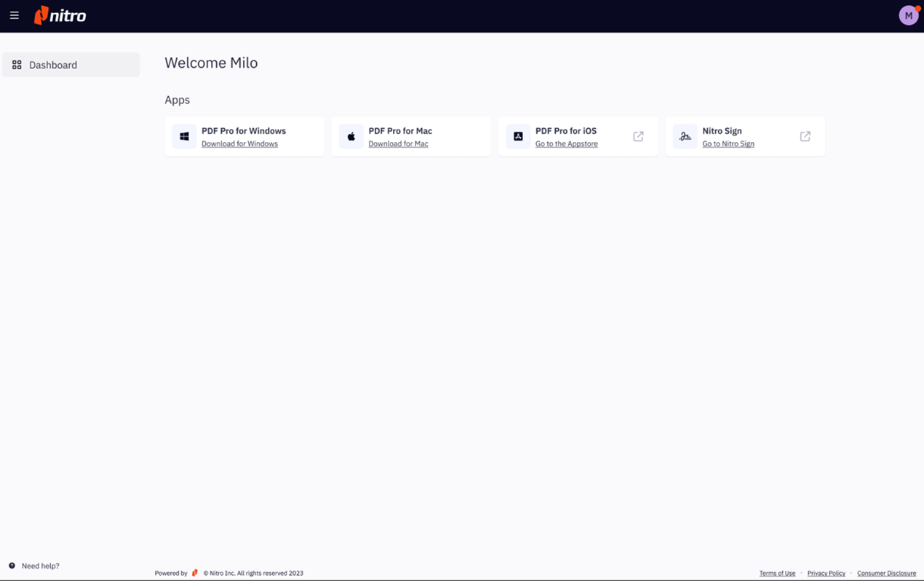Click the Windows logo icon on PDF Pro card

[183, 136]
